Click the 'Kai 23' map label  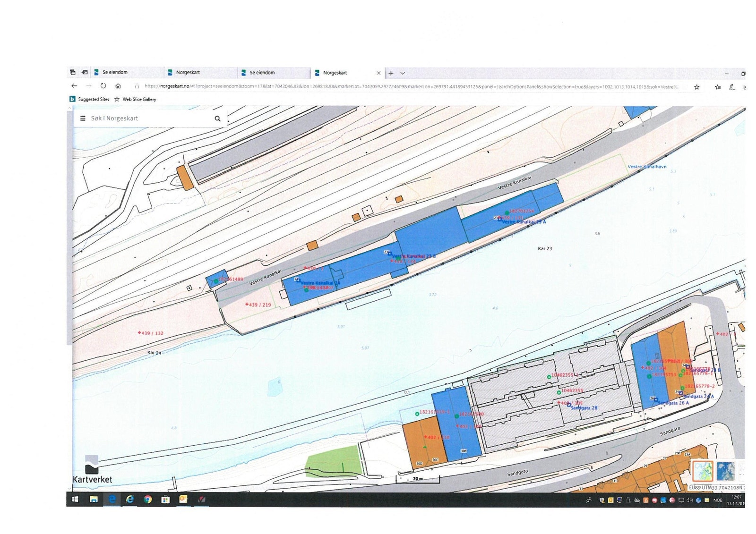(545, 248)
